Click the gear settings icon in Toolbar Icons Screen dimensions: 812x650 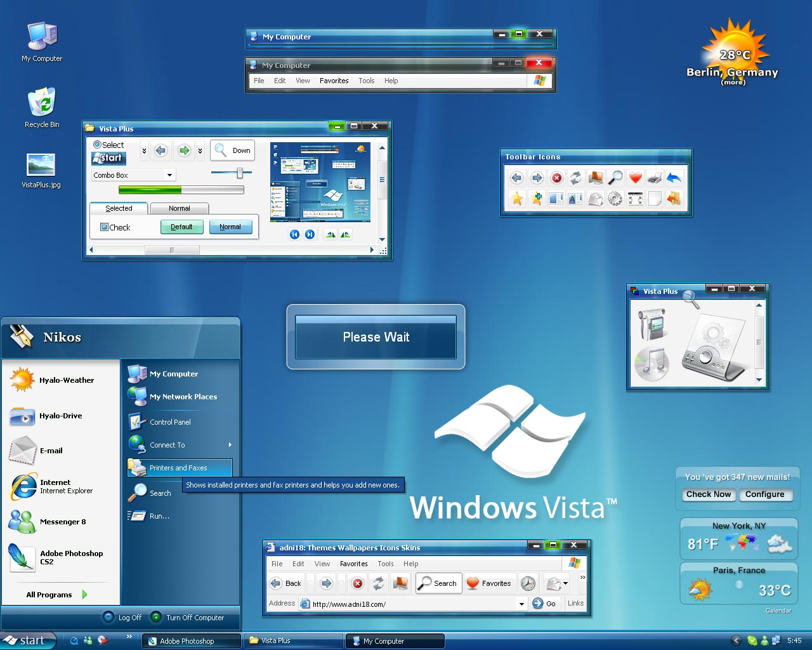point(615,199)
